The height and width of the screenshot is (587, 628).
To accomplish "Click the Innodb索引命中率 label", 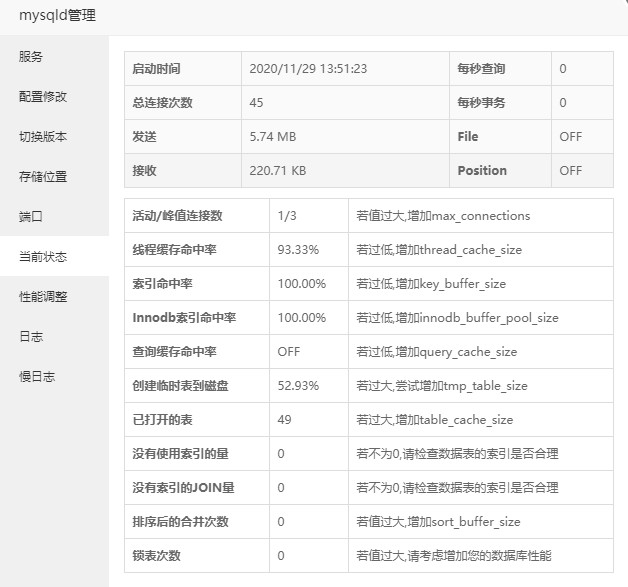I will 184,318.
